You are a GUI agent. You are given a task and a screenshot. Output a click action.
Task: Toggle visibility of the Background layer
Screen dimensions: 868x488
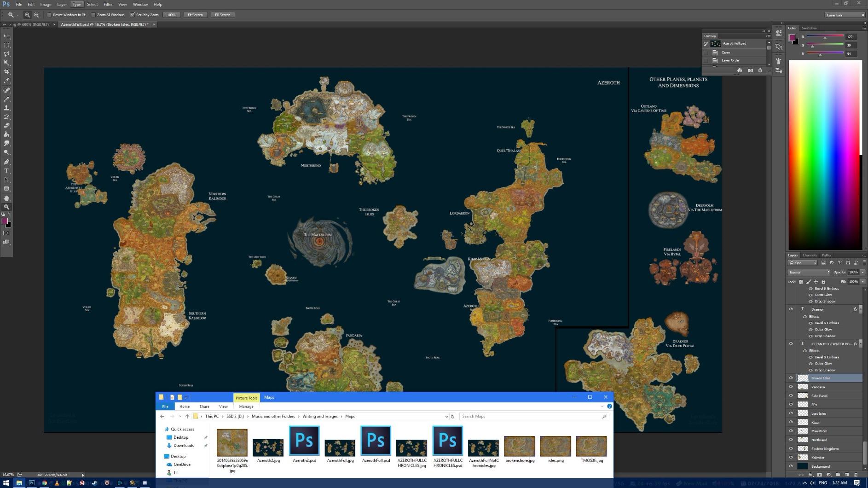pos(791,466)
